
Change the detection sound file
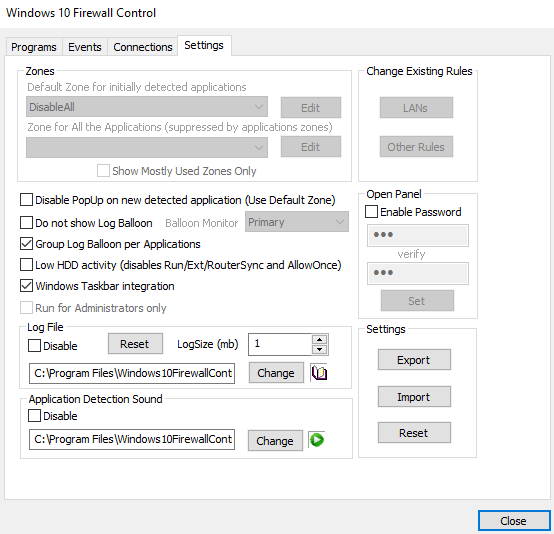[x=275, y=440]
